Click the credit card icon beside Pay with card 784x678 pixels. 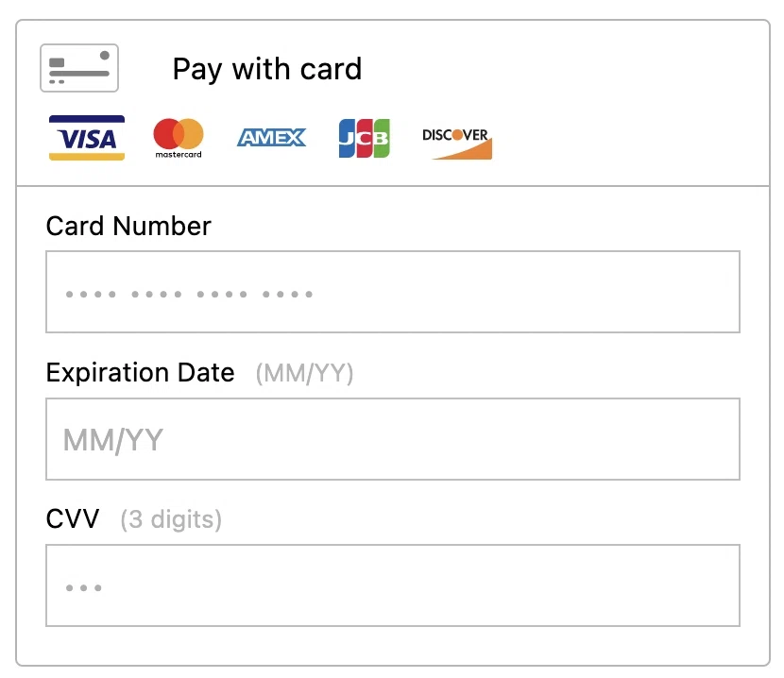coord(79,68)
